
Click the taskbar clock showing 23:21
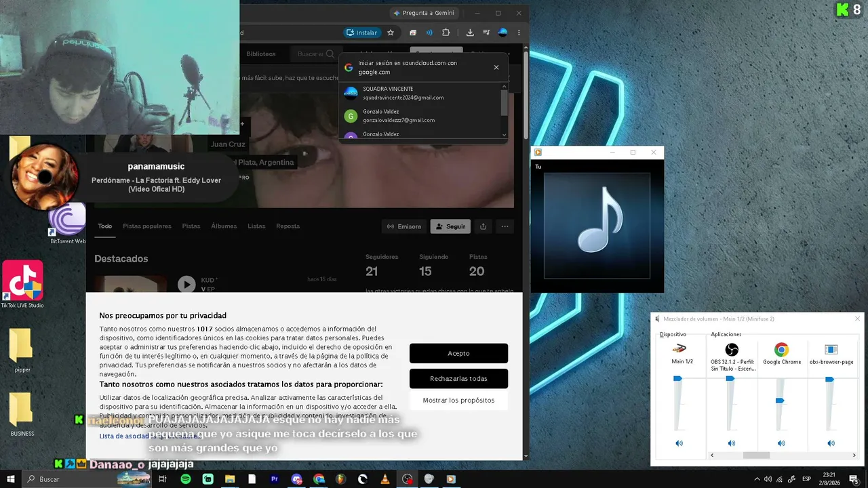click(x=829, y=479)
